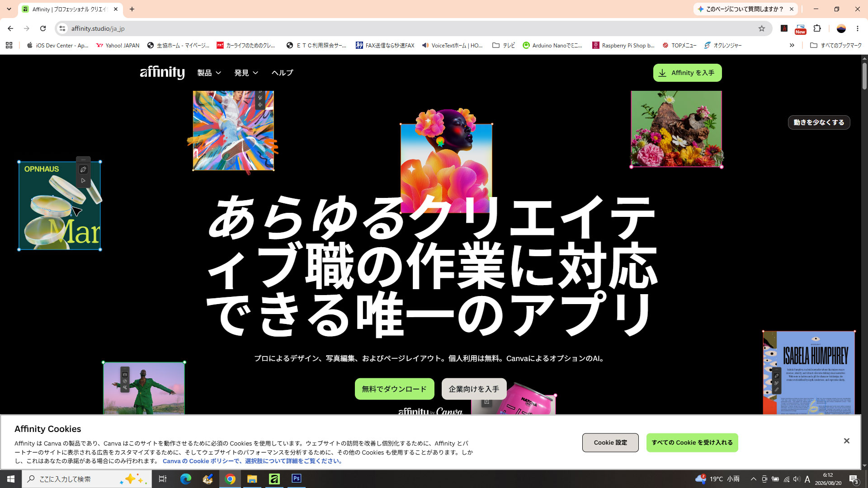
Task: Click the weather widget showing 19°C 小雨
Action: point(717,479)
